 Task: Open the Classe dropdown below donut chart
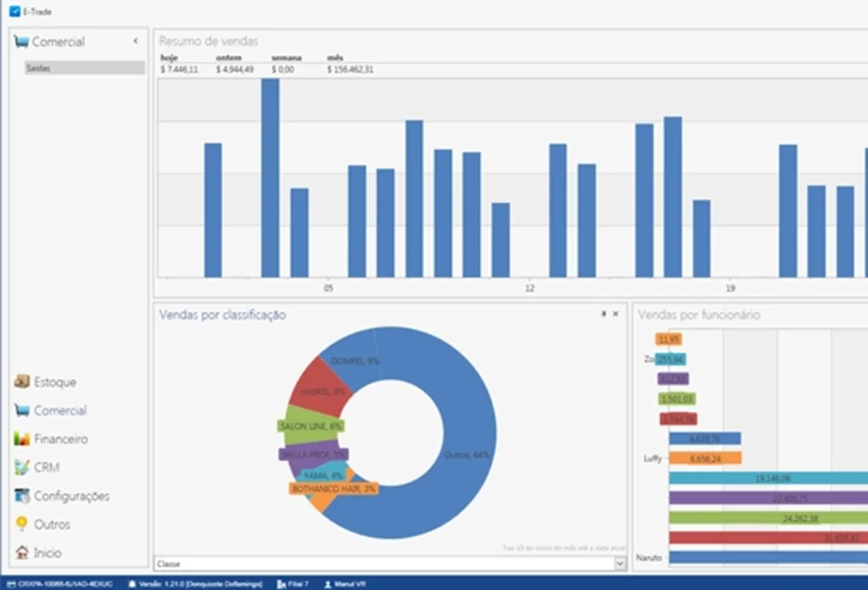[620, 564]
